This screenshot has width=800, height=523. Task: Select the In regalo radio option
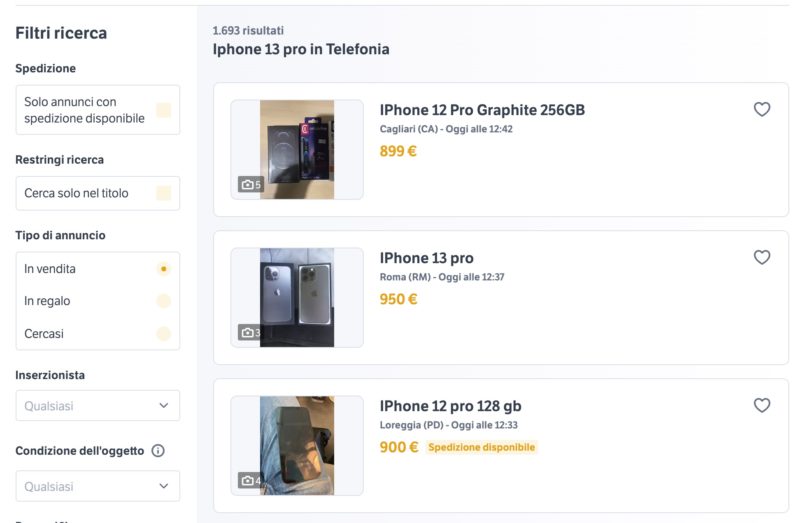163,301
